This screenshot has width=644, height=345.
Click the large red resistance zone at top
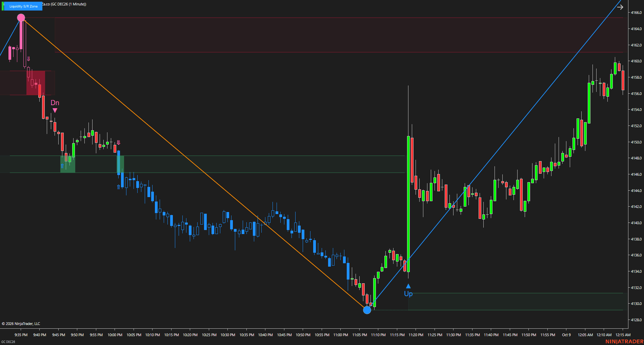tap(339, 35)
